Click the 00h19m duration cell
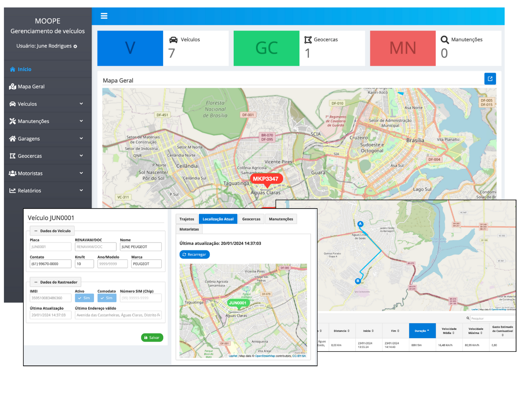The width and height of the screenshot is (532, 399). click(422, 345)
